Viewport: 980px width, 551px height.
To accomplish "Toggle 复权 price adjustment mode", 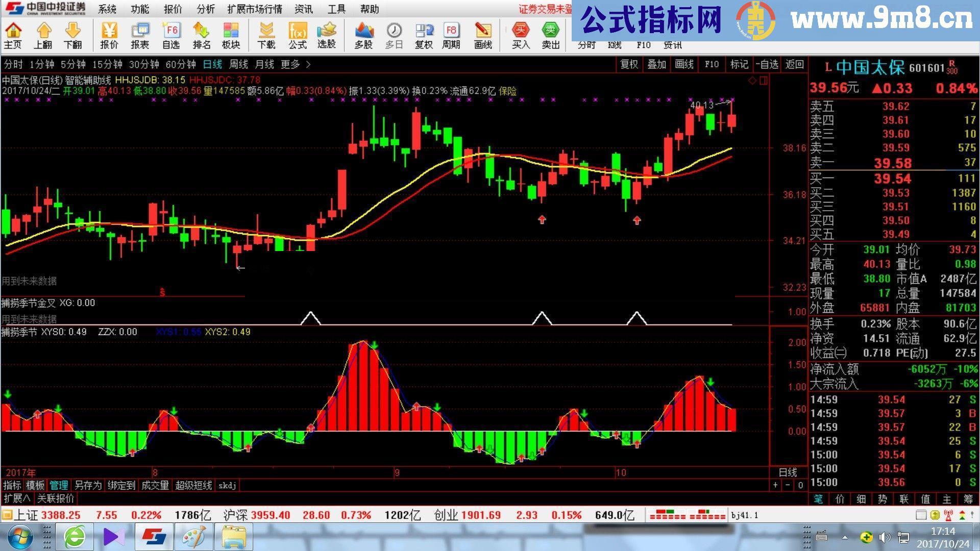I will tap(423, 36).
